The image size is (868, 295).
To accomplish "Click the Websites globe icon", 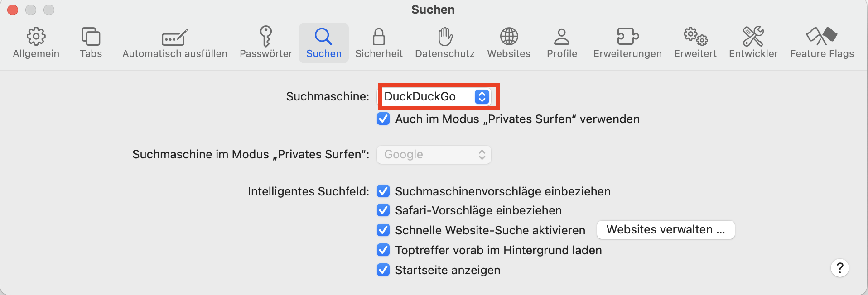I will click(509, 37).
